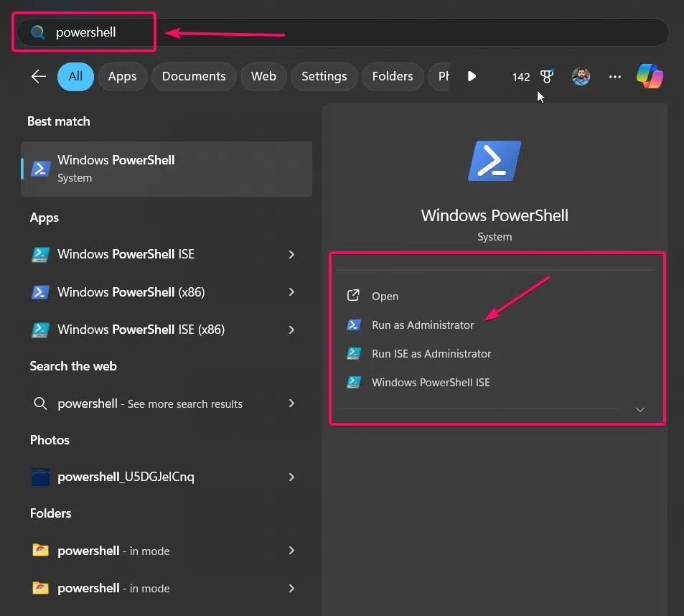The height and width of the screenshot is (616, 684).
Task: Switch to the Web filter tab
Action: [263, 76]
